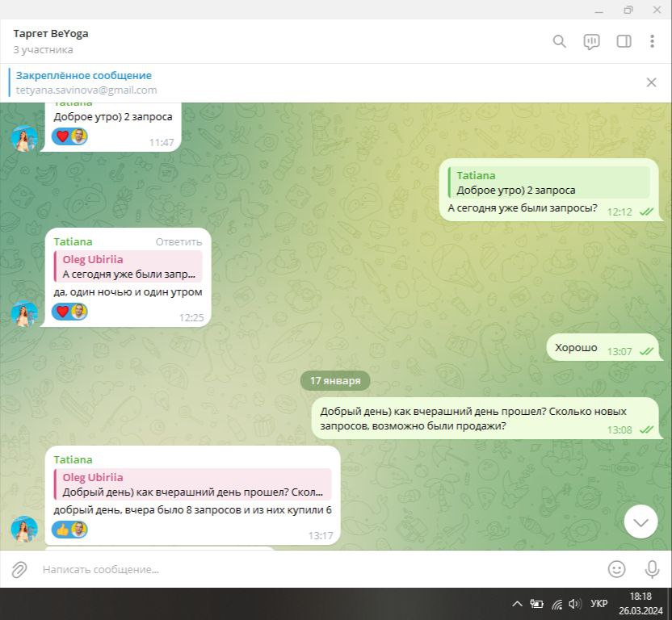Click the heart reaction on the 11:47 message
This screenshot has width=672, height=620.
(x=62, y=136)
